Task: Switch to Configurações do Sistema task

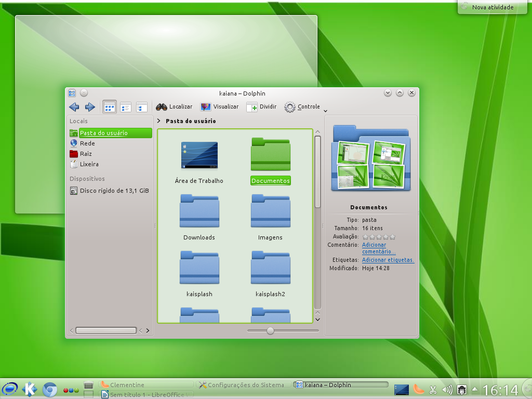Action: [x=244, y=385]
